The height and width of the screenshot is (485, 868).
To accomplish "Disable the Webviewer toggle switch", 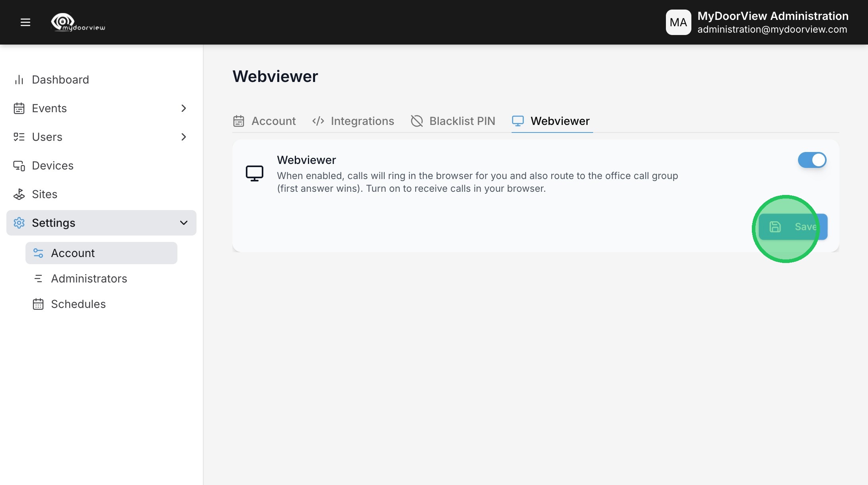I will click(x=812, y=160).
